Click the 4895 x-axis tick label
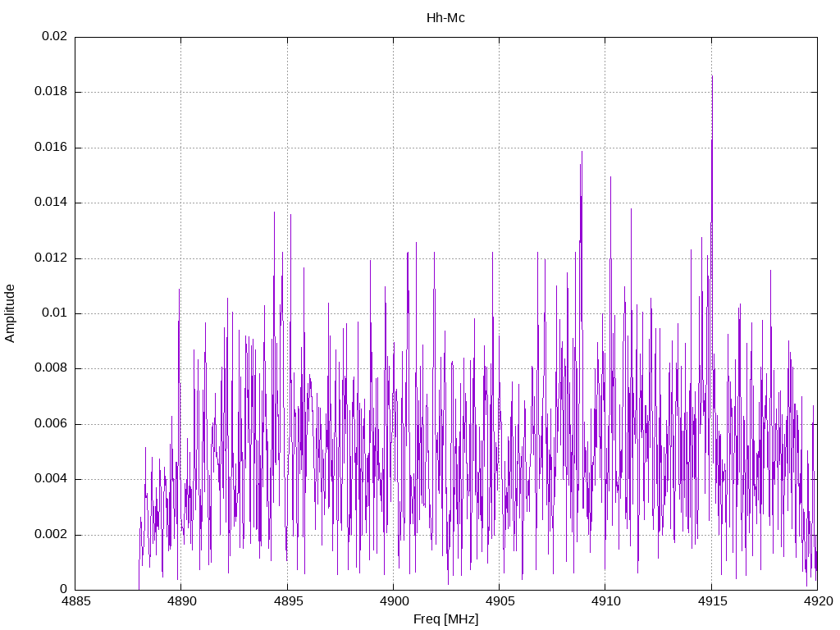The width and height of the screenshot is (840, 630). (x=288, y=601)
